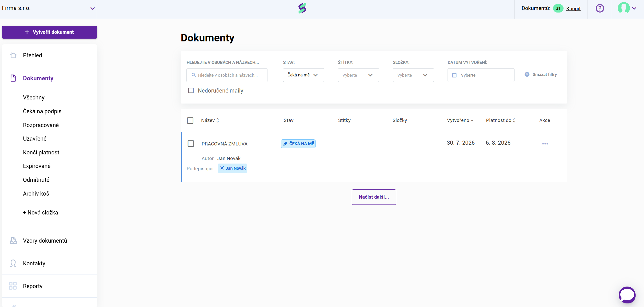The image size is (644, 307).
Task: Click the Vzory dokumentů template icon
Action: tap(13, 241)
